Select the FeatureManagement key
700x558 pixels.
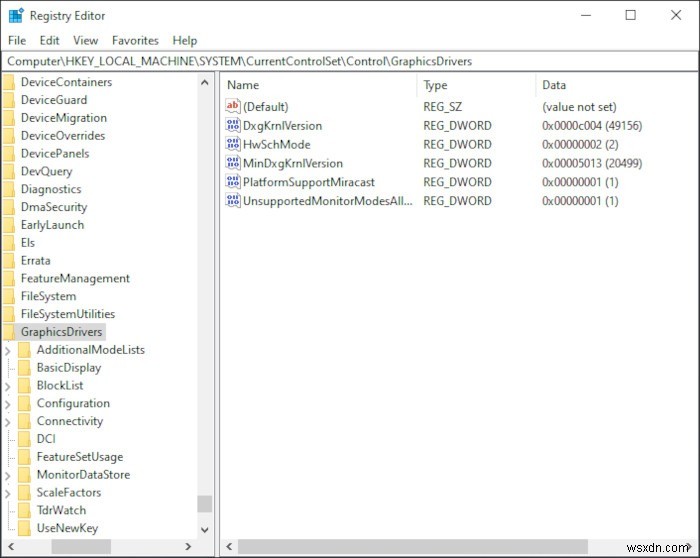(x=75, y=278)
